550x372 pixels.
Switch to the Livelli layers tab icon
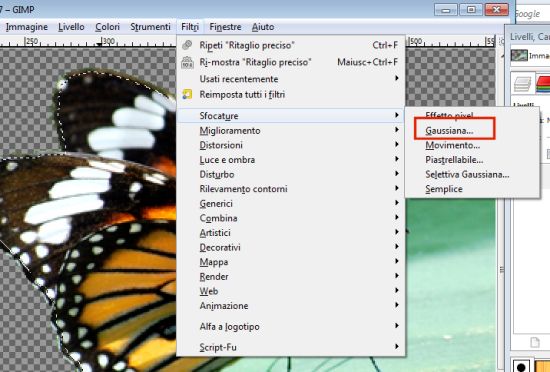point(523,84)
